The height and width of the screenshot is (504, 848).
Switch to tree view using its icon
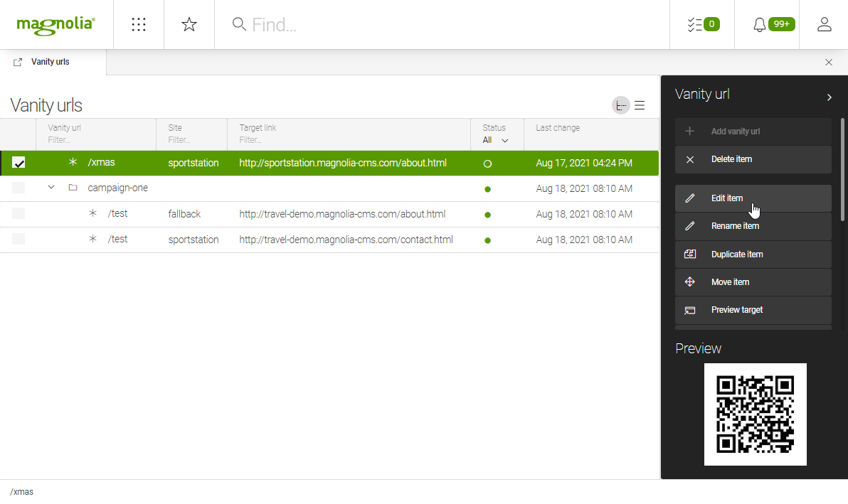(x=620, y=104)
